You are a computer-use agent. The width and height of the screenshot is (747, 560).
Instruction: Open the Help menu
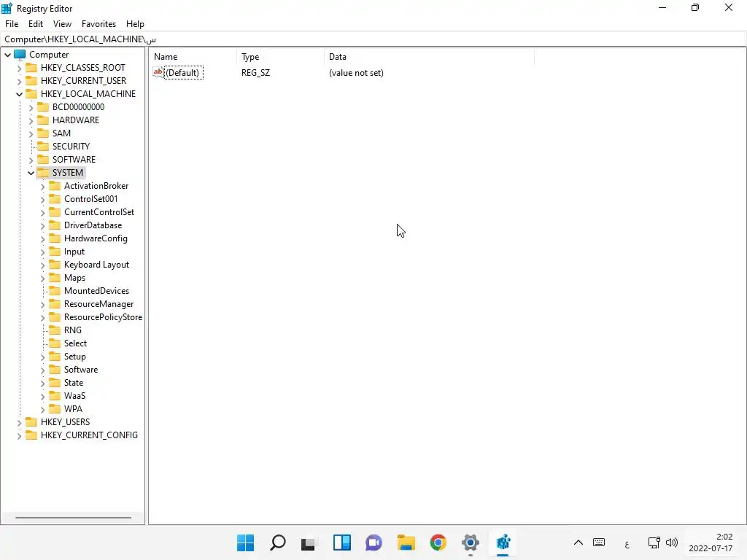point(135,24)
